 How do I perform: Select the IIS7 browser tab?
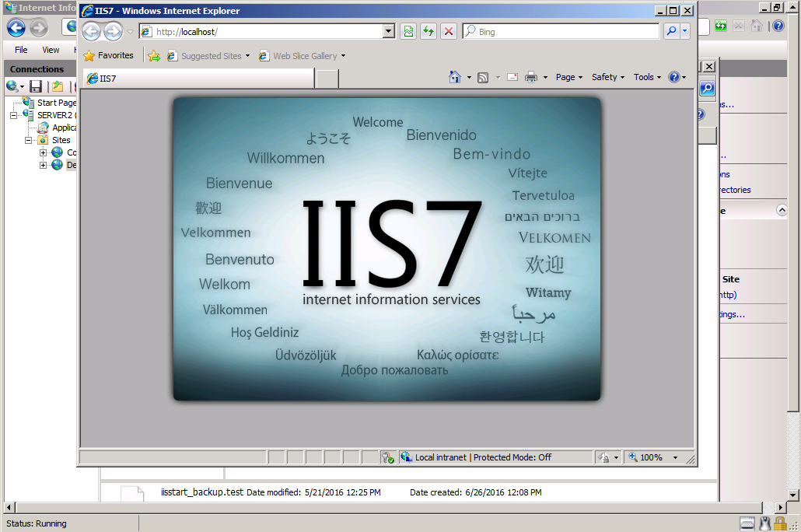pos(199,79)
